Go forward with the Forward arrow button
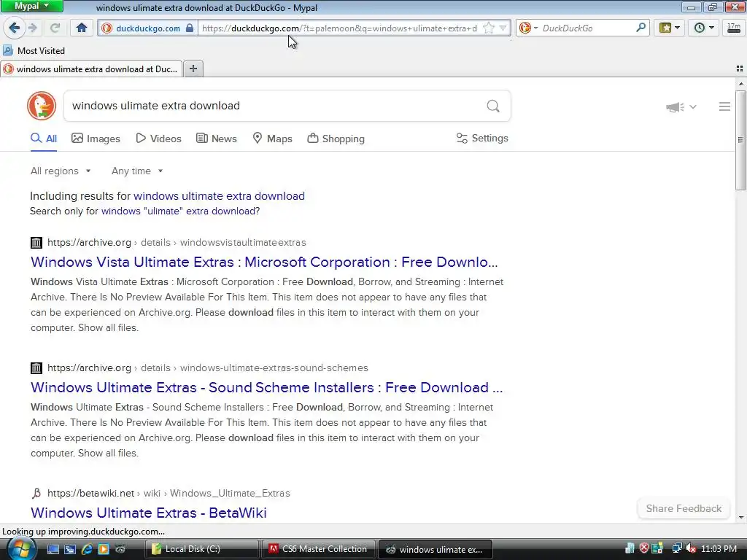This screenshot has width=747, height=560. (32, 28)
